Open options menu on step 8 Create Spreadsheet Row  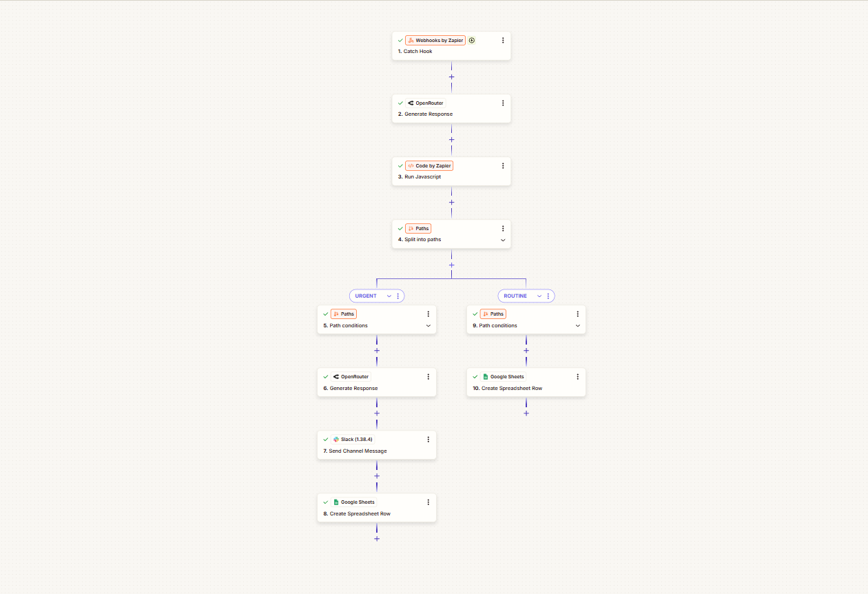[x=428, y=502]
